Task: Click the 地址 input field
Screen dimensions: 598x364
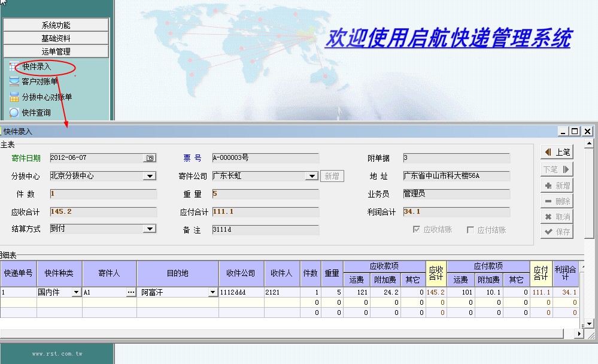Action: pos(456,176)
